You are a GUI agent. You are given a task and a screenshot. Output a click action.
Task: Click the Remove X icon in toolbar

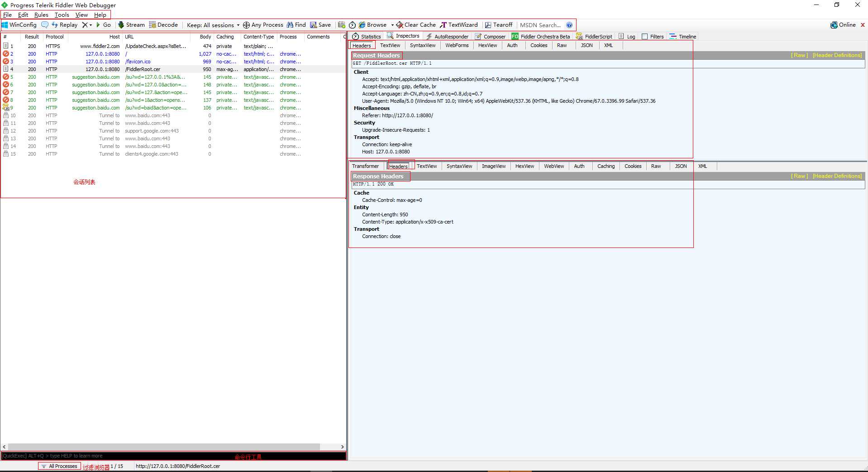coord(85,25)
